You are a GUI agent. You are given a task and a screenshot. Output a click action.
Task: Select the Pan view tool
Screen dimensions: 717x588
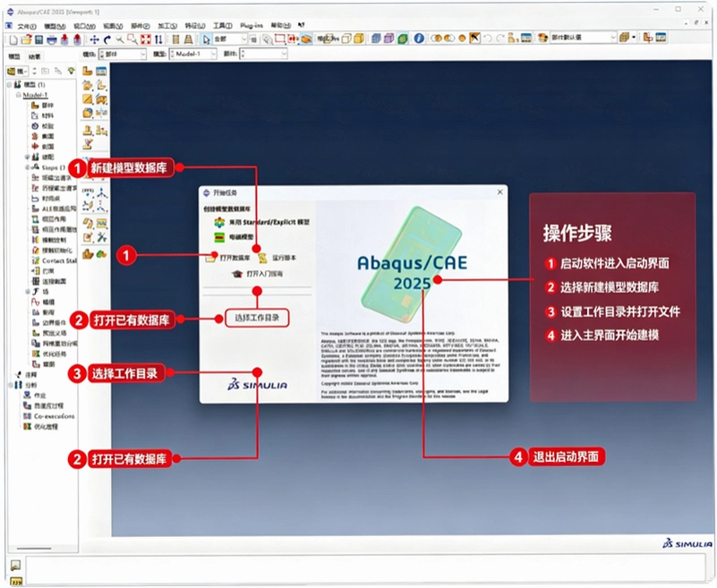(x=94, y=39)
